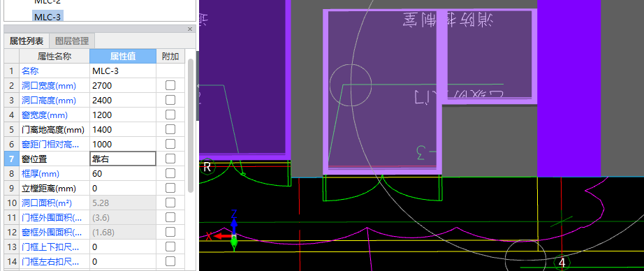Switch to the 图层管理 tab
The height and width of the screenshot is (271, 644).
pyautogui.click(x=72, y=41)
